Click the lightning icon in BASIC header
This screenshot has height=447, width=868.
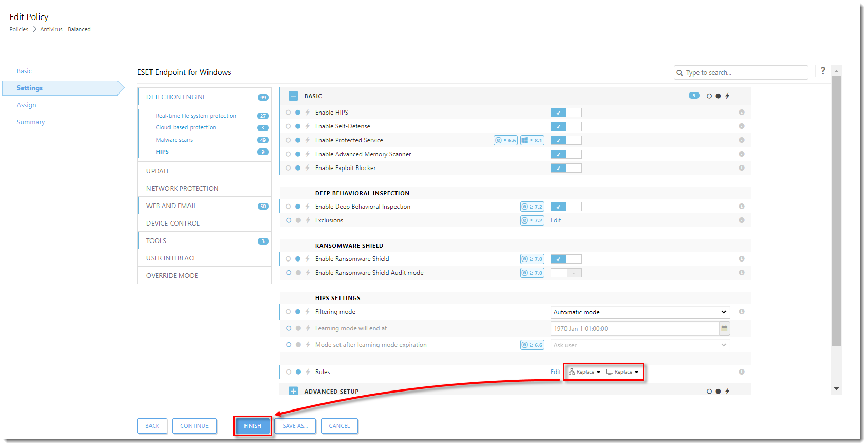tap(727, 96)
